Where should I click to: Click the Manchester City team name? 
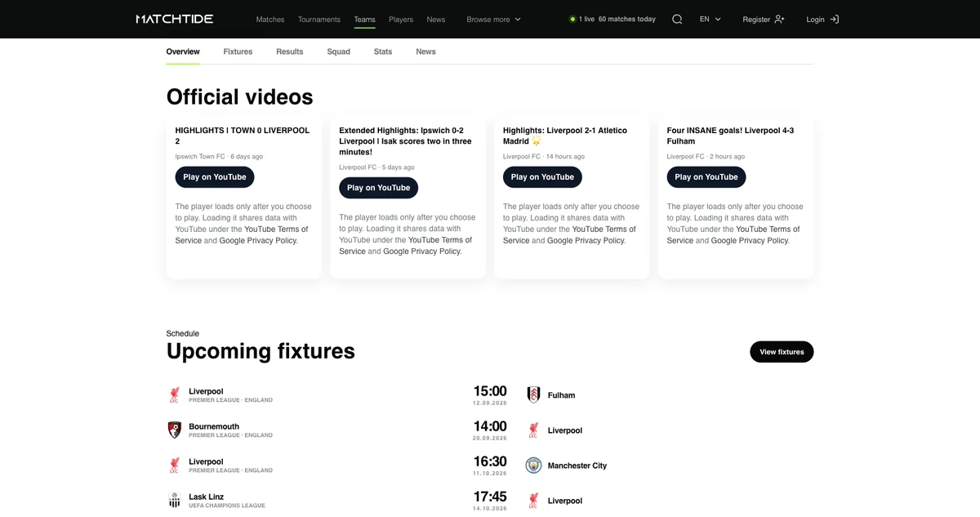click(x=577, y=466)
